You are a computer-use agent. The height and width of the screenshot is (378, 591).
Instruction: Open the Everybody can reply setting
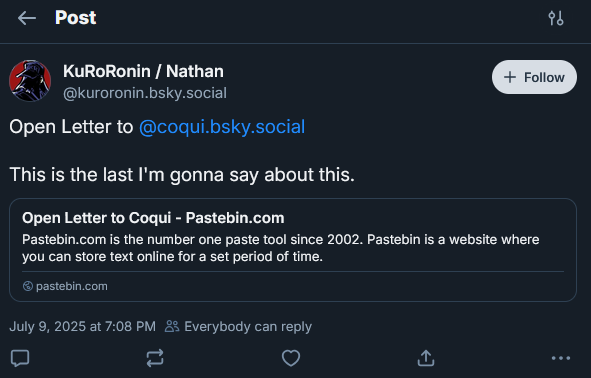coord(238,326)
